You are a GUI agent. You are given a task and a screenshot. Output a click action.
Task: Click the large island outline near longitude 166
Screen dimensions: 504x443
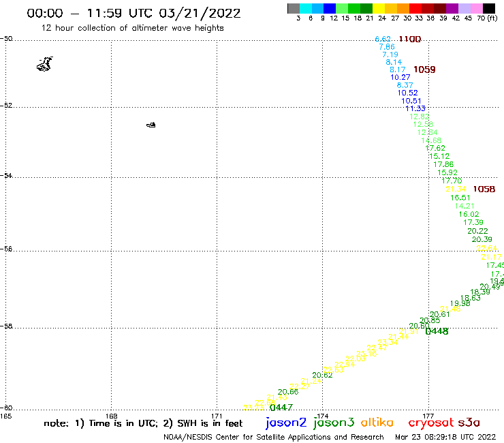click(45, 63)
